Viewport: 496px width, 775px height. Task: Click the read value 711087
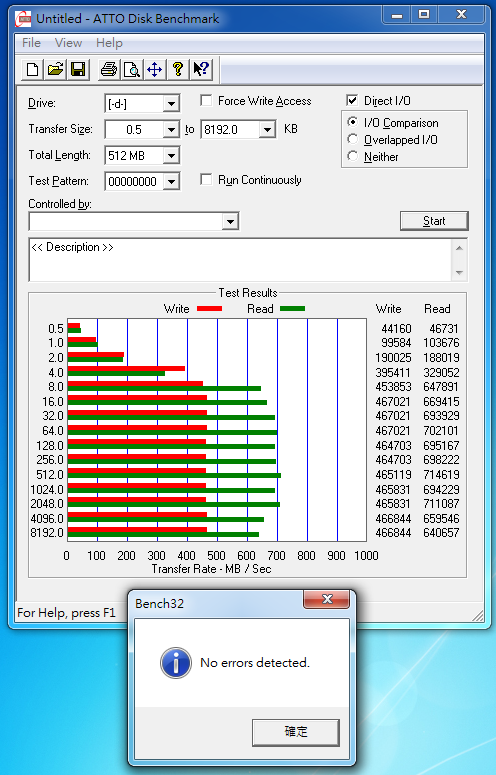click(x=441, y=504)
